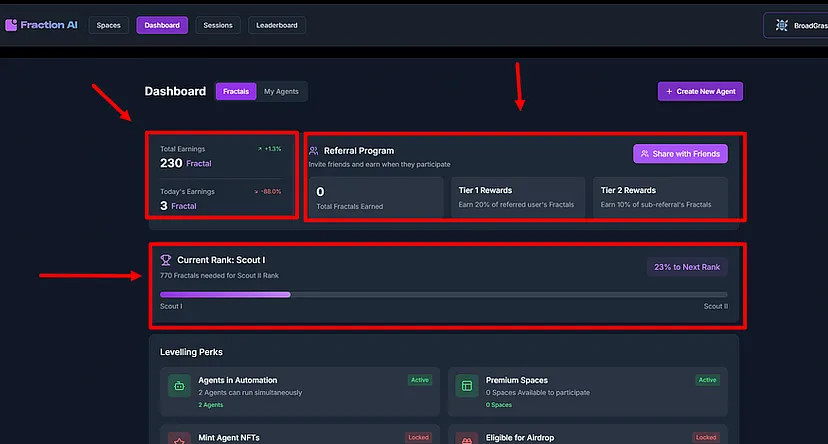828x444 pixels.
Task: Open the Tier 2 Rewards card
Action: click(659, 197)
